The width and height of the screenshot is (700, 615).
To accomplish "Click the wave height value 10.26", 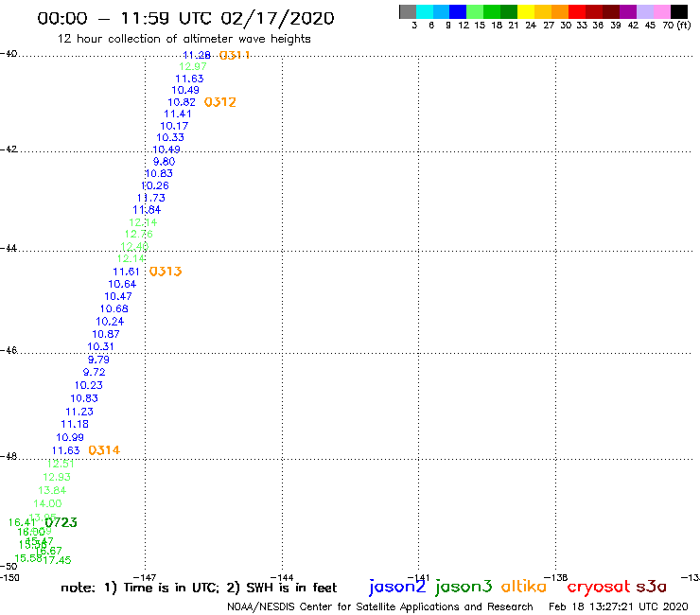I will [x=155, y=185].
